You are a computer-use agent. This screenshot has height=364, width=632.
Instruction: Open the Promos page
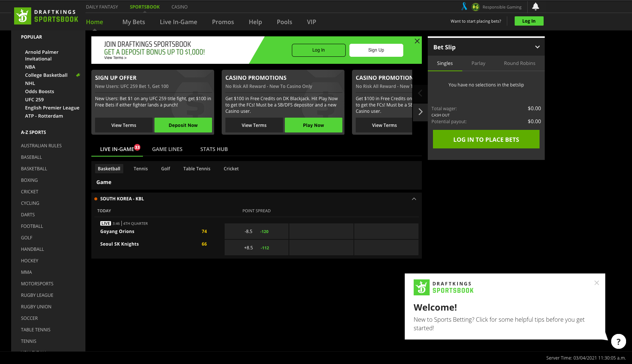(223, 22)
